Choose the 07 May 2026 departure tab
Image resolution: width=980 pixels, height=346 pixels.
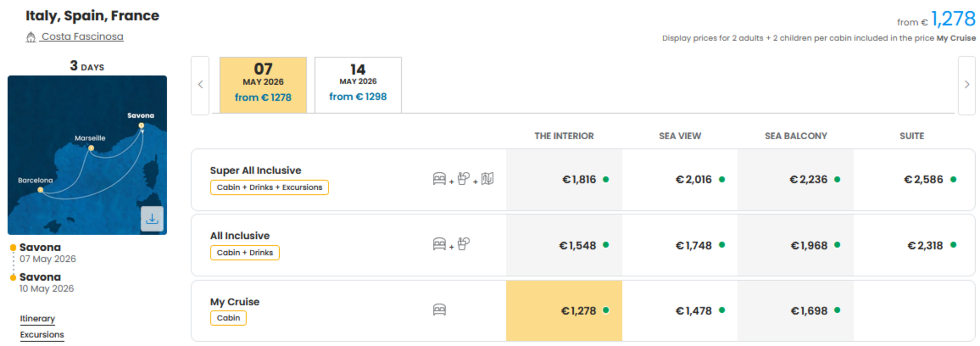(263, 85)
